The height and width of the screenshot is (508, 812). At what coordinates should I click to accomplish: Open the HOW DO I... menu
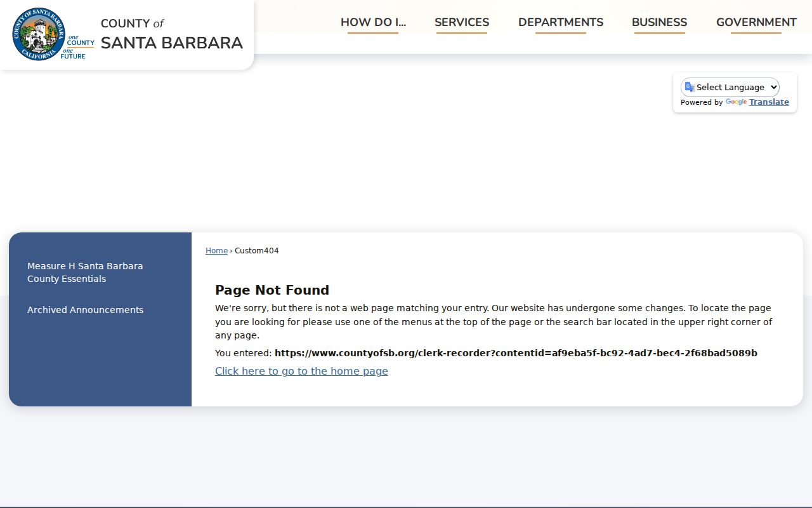click(373, 22)
